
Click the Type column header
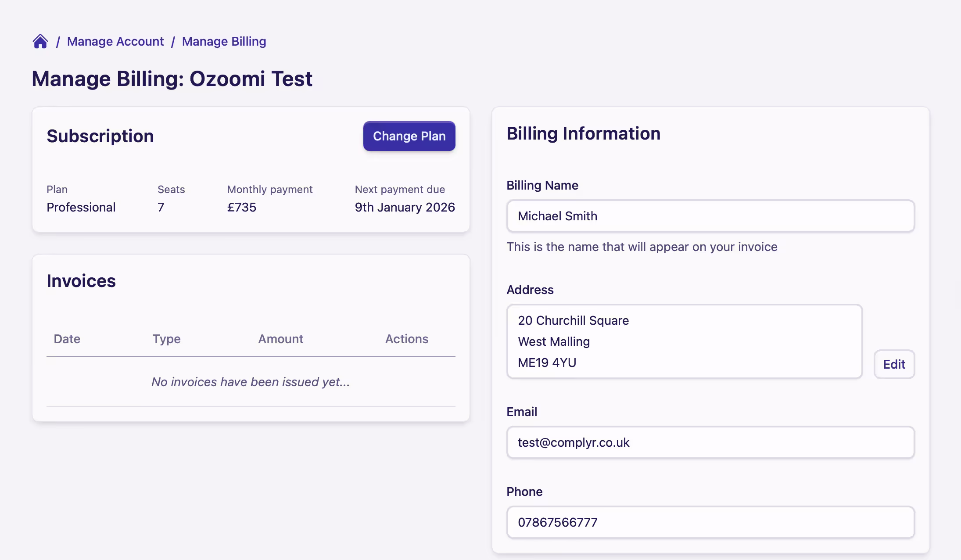click(166, 338)
